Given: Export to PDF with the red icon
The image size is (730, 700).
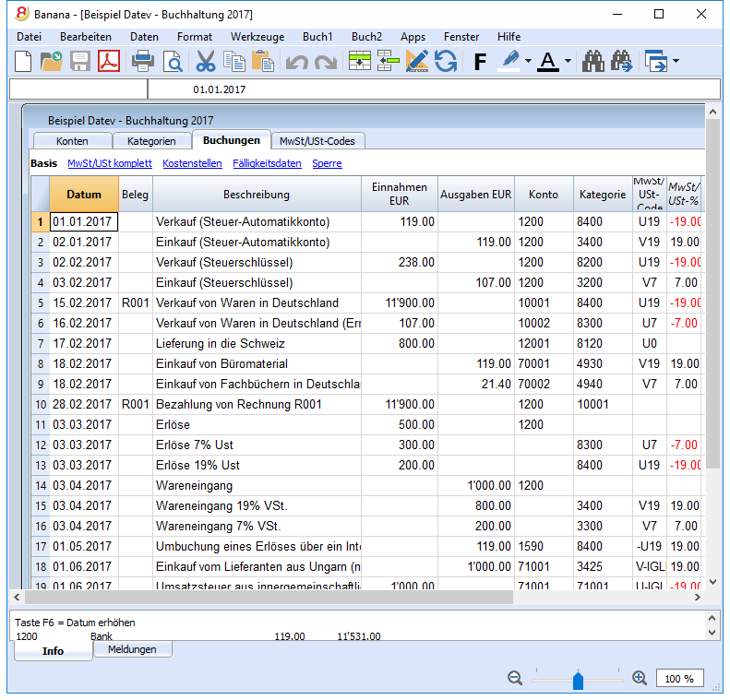Looking at the screenshot, I should point(109,62).
